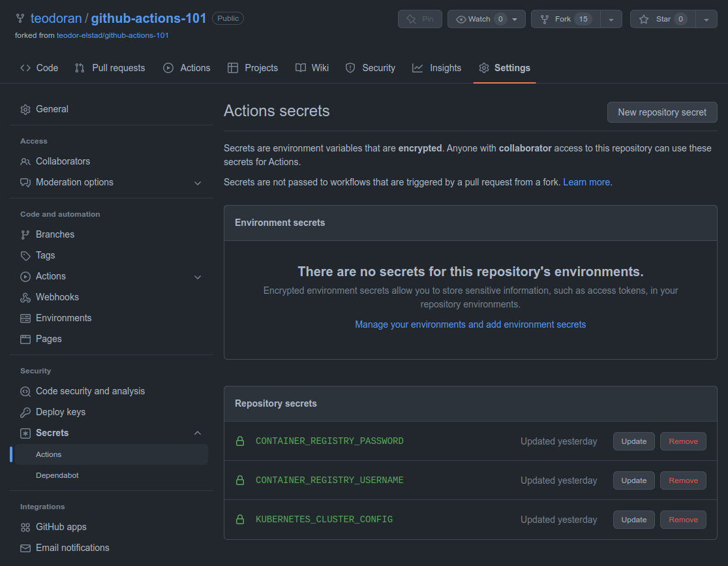Expand the Moderation options chevron

pos(198,183)
